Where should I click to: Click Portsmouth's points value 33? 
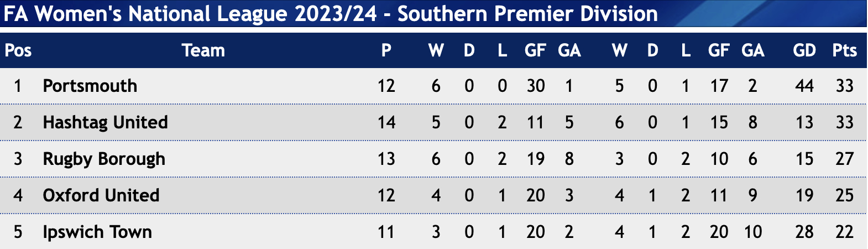845,86
